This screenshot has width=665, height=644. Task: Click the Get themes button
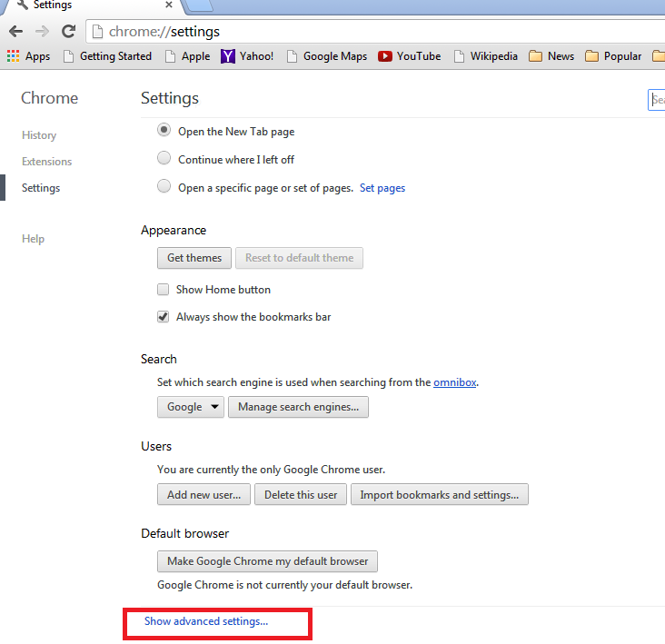pyautogui.click(x=194, y=258)
